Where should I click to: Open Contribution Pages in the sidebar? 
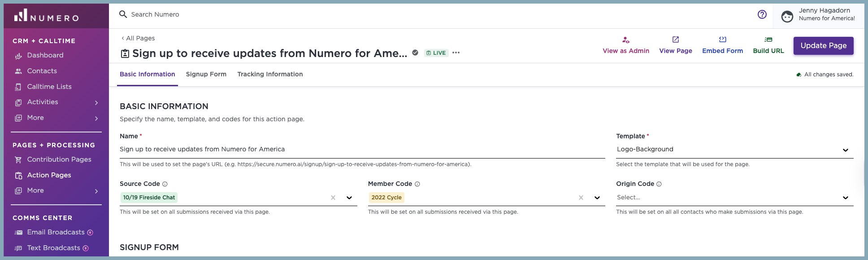(59, 159)
